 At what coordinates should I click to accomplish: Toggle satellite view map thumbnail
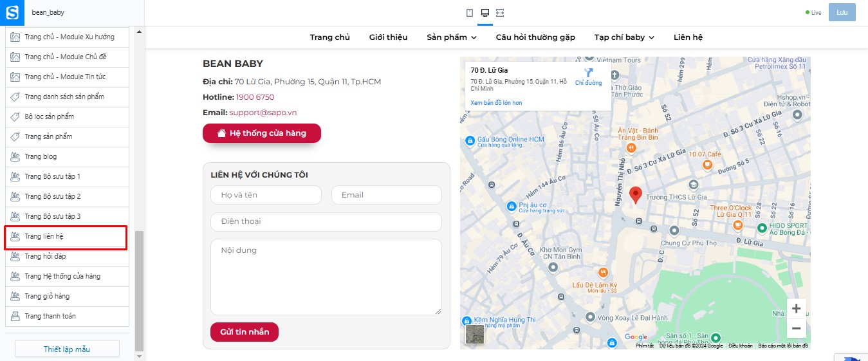(x=475, y=335)
